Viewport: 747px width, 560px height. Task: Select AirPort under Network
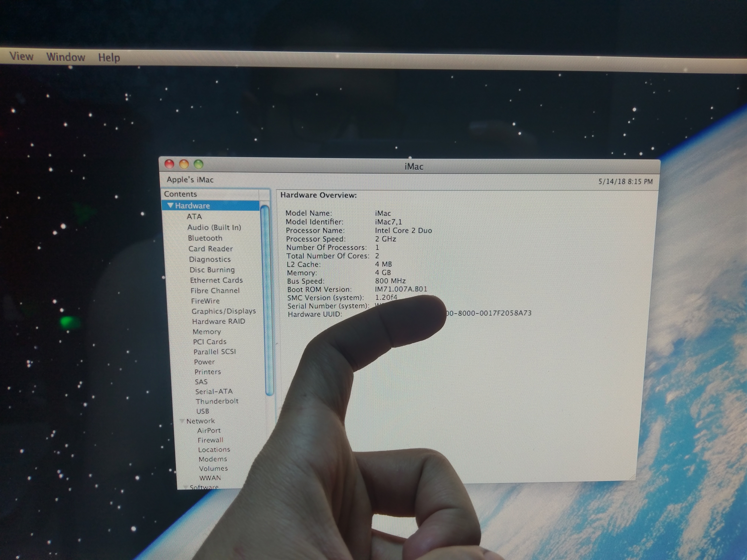tap(209, 430)
